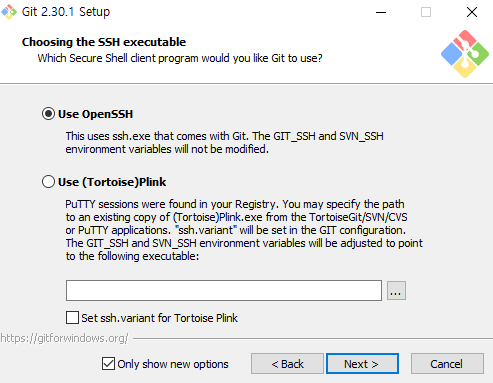Continue the installer with the Next button

362,364
